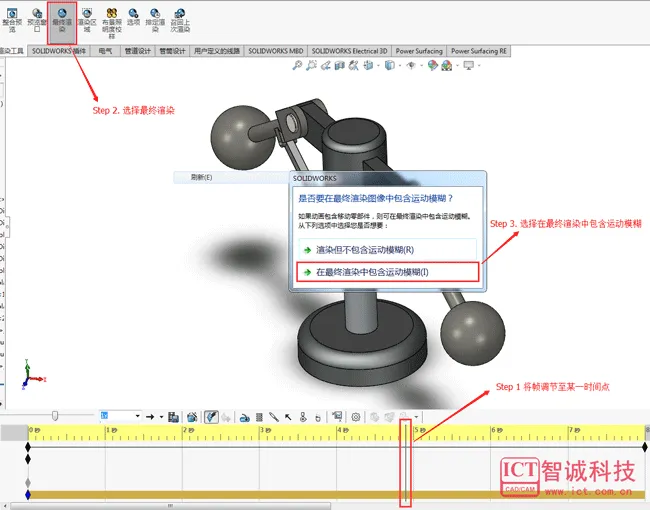Click the Zoom to Area icon

coord(311,66)
